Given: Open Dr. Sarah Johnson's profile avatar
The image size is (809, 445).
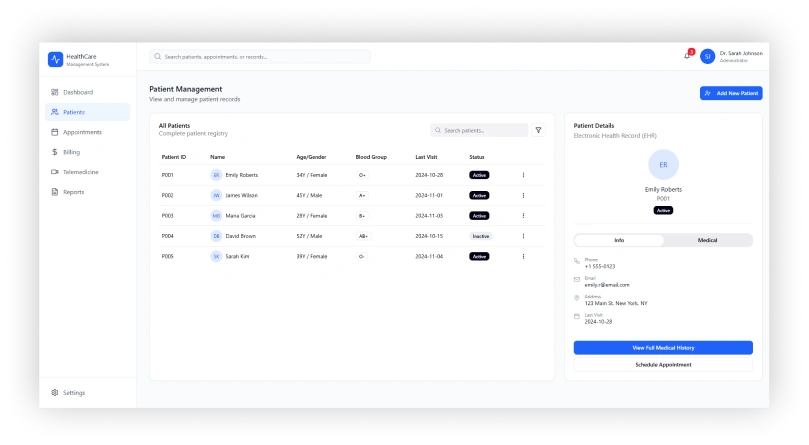Looking at the screenshot, I should pyautogui.click(x=707, y=56).
